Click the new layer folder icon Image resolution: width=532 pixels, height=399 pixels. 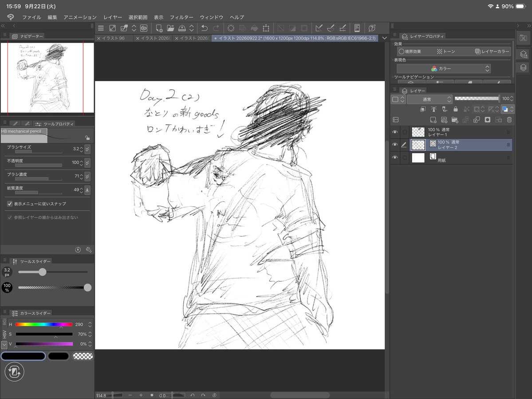click(455, 120)
